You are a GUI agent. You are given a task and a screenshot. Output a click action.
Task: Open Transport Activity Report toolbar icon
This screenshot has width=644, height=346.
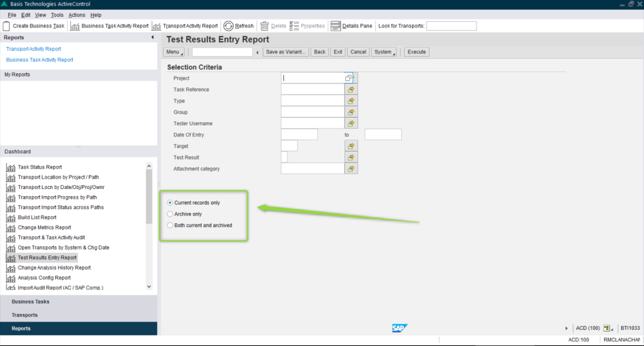pos(156,26)
